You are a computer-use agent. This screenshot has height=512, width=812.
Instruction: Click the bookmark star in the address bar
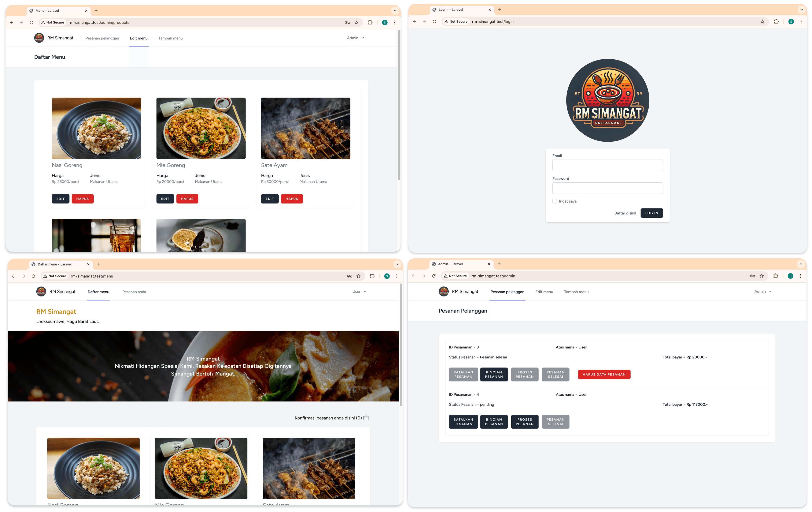(x=357, y=22)
